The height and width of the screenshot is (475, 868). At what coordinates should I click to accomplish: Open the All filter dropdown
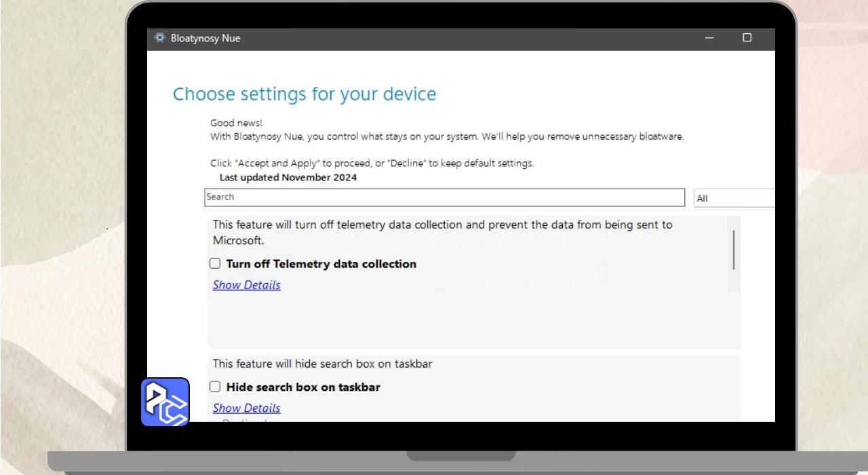[734, 198]
